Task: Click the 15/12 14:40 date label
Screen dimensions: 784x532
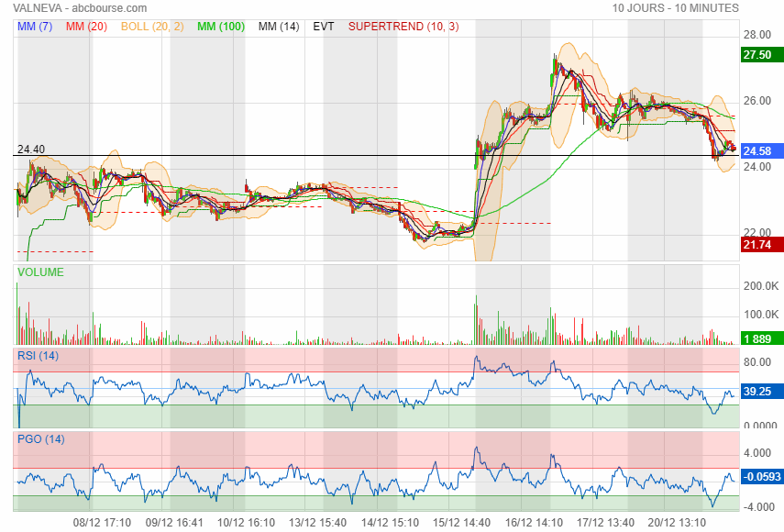Action: point(461,523)
